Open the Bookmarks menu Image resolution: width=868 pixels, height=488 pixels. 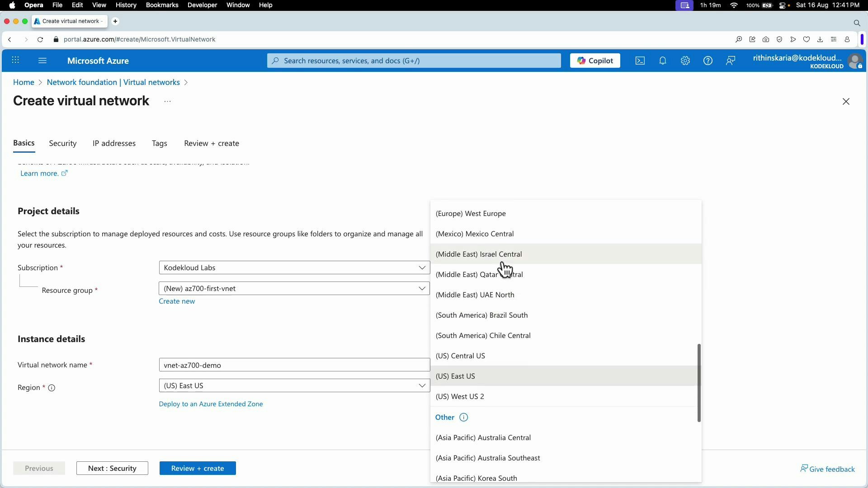coord(162,5)
